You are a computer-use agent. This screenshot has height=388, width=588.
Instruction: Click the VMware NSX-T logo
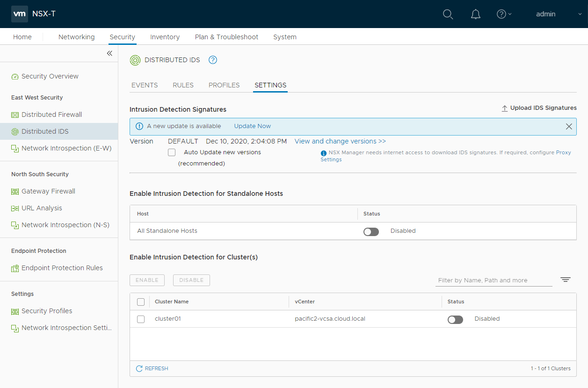20,14
